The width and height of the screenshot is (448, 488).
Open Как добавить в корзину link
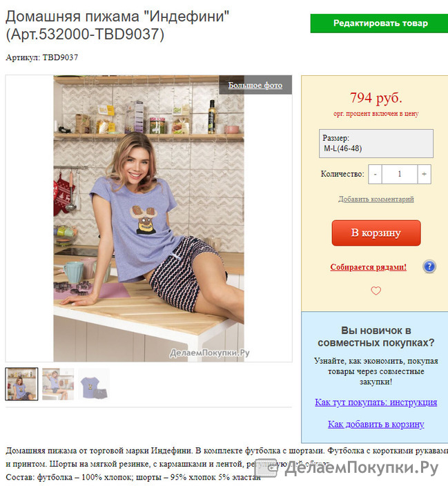tap(376, 424)
